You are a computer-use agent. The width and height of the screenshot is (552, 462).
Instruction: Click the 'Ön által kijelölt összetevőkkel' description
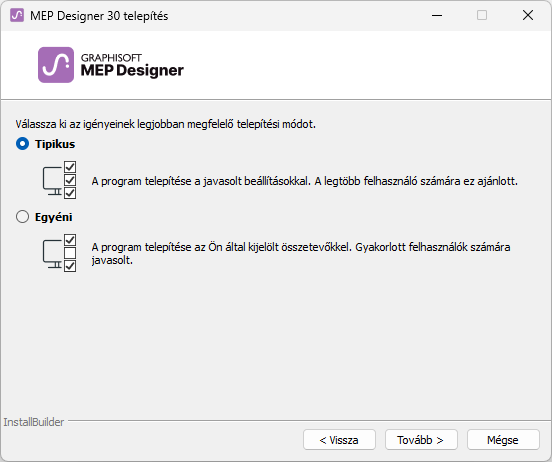click(301, 254)
